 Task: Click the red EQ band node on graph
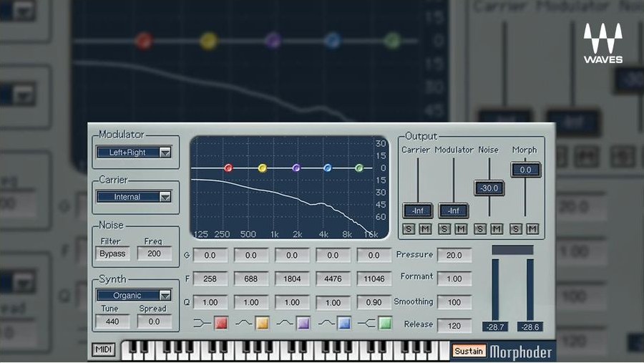228,168
